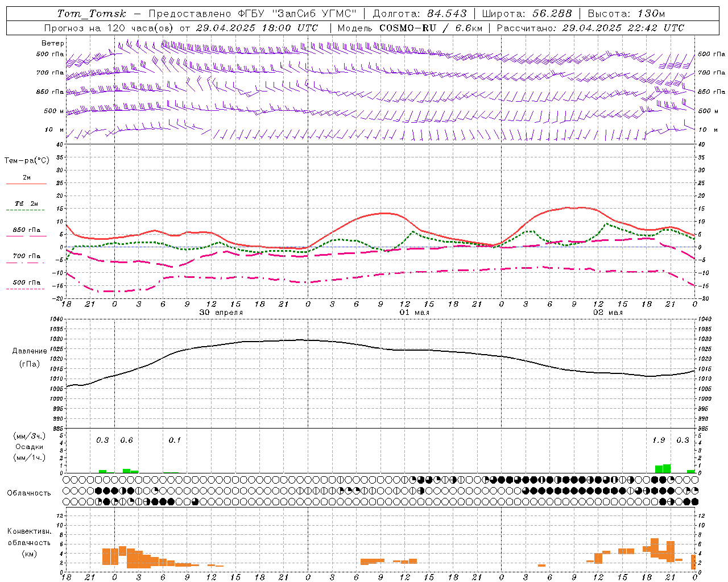The image size is (728, 582).
Task: Click the Конвективн. panel label
Action: tap(30, 531)
